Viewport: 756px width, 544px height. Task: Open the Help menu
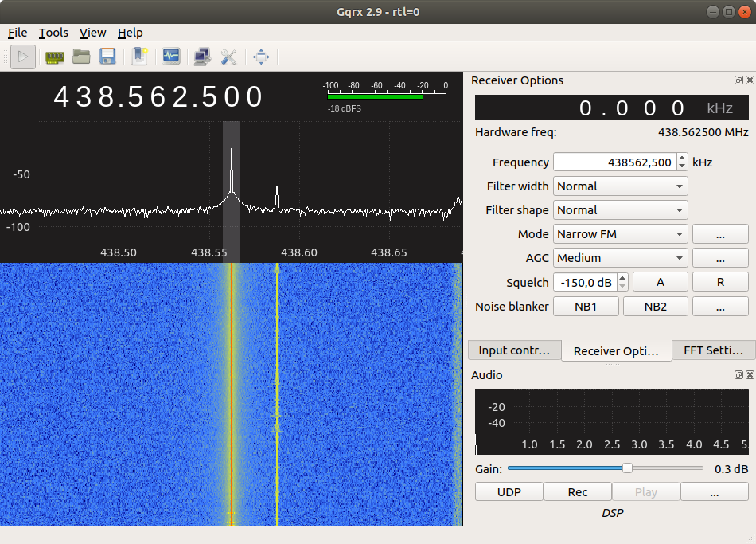131,33
